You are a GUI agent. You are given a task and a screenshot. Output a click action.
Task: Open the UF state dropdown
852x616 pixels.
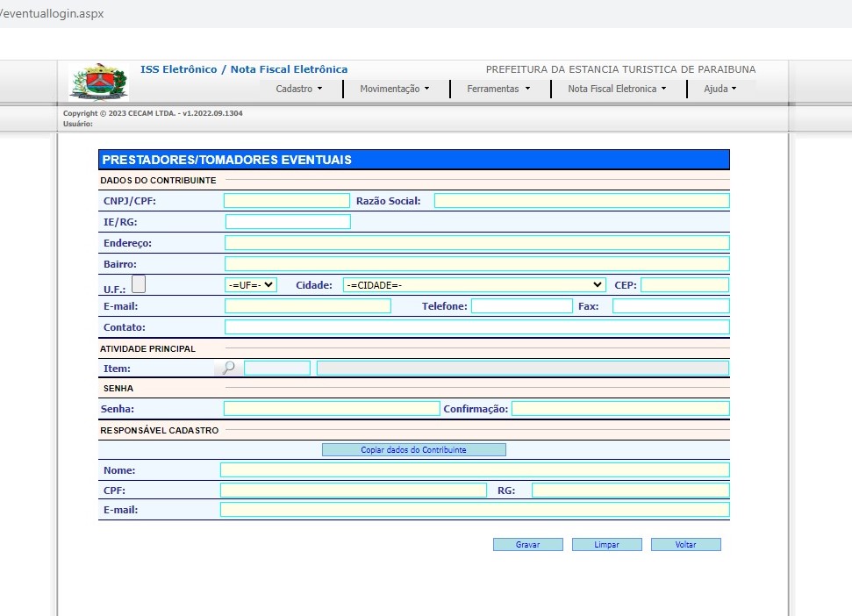pyautogui.click(x=250, y=284)
